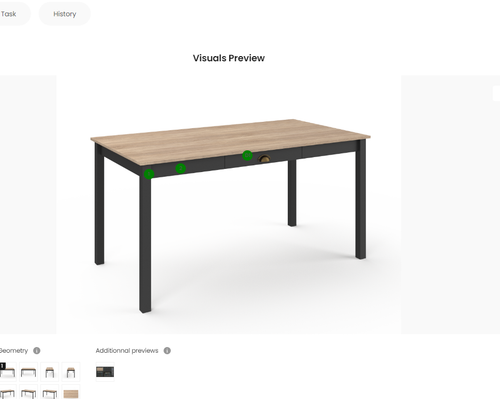
Task: Select the wood texture top-view thumbnail
Action: [71, 393]
